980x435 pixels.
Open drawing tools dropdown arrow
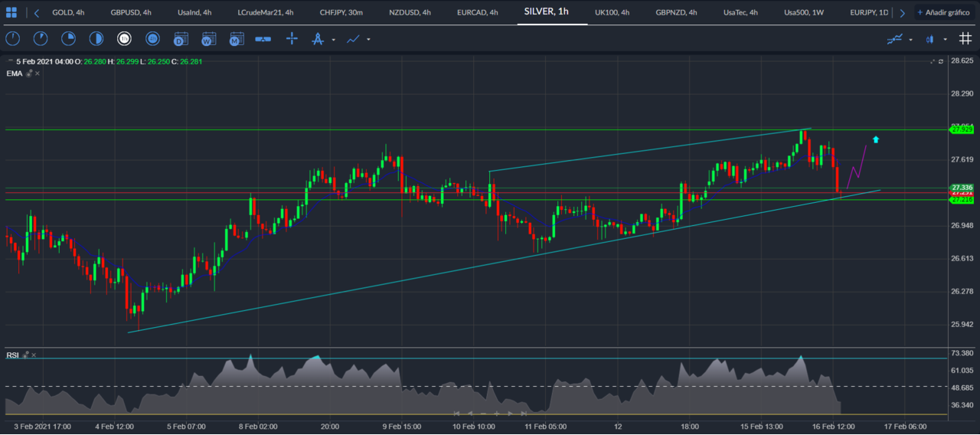pos(334,40)
